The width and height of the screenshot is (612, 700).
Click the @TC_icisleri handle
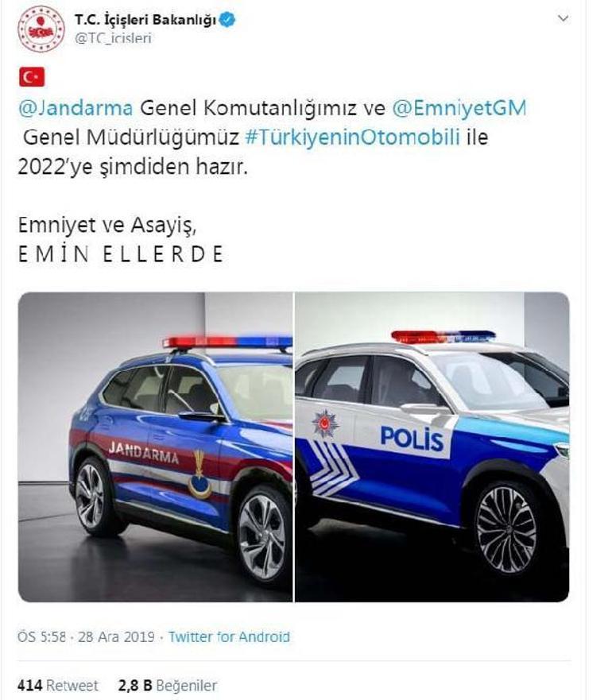(113, 38)
